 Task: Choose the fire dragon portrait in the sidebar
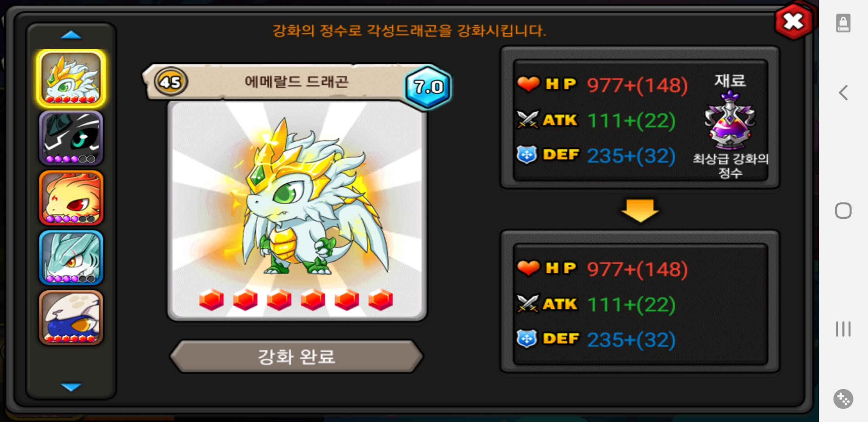[x=71, y=198]
